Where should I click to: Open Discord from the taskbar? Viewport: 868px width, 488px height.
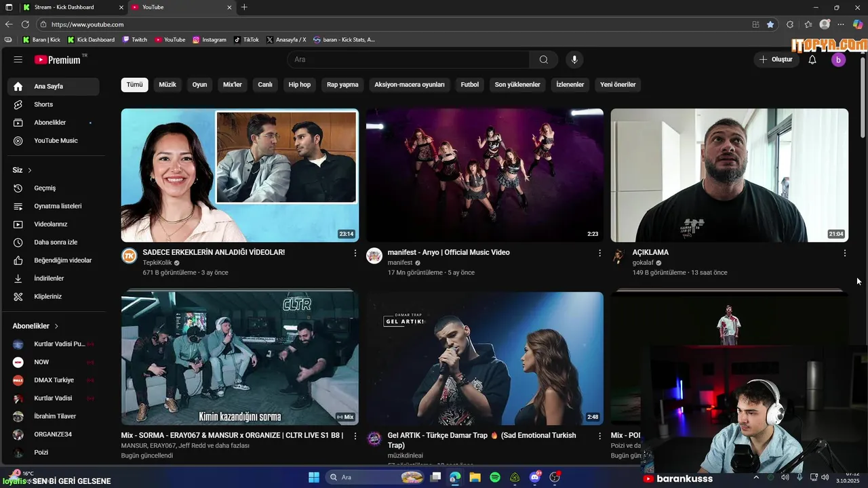tap(535, 477)
